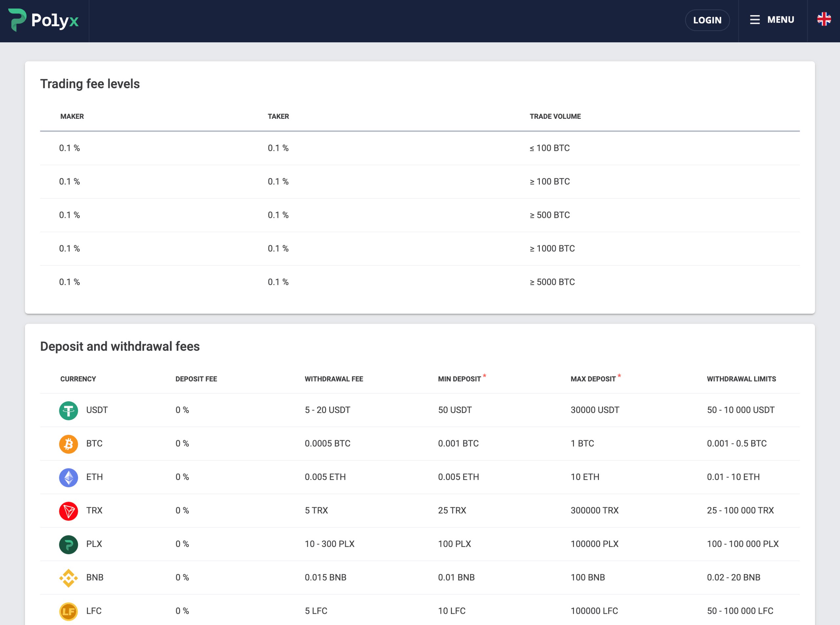Click the Bitcoin BTC coin icon
The image size is (840, 625).
(x=69, y=444)
